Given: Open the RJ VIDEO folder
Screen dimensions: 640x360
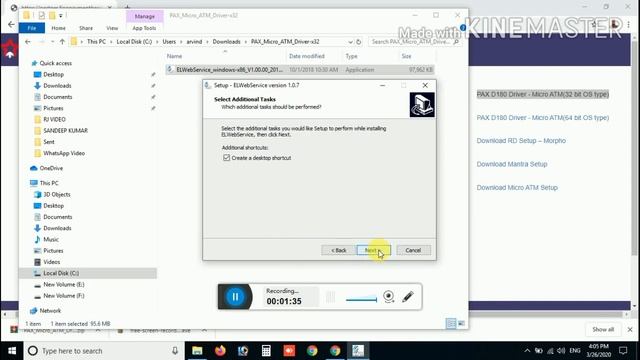Looking at the screenshot, I should pyautogui.click(x=54, y=120).
